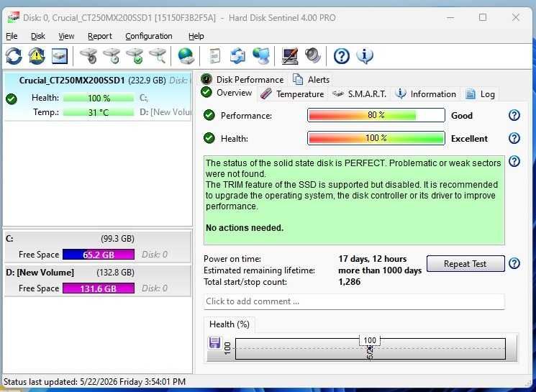Click the disk with magnifying glass icon
This screenshot has height=392, width=536.
tap(158, 55)
